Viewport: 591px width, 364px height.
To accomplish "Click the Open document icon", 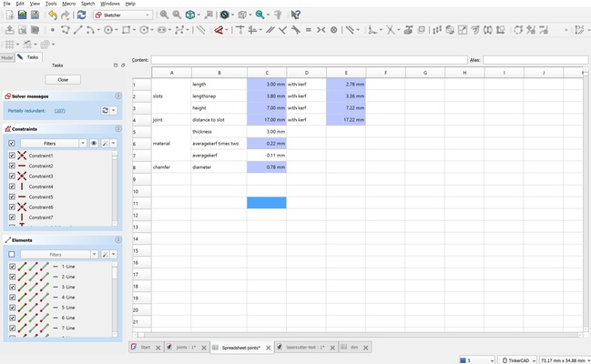I will (22, 15).
